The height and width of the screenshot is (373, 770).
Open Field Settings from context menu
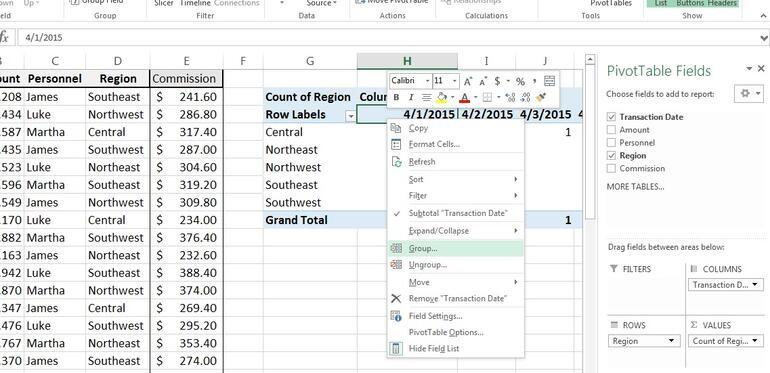(x=455, y=316)
